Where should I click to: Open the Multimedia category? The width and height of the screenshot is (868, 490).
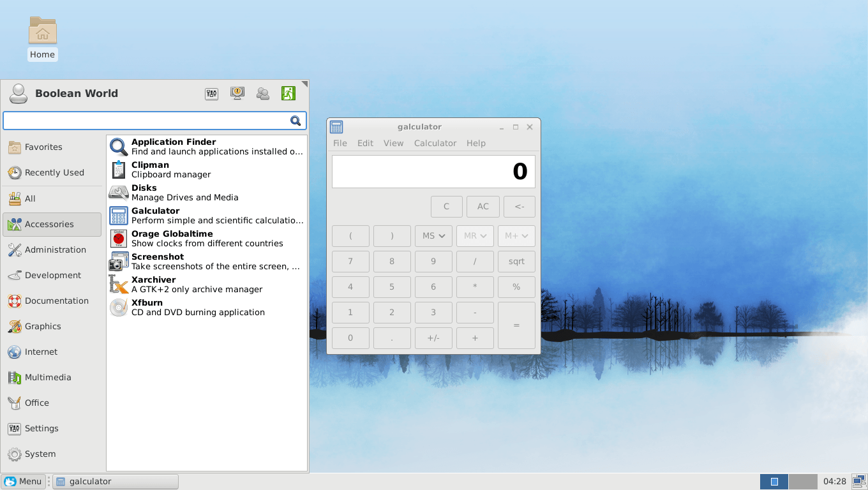click(x=52, y=378)
